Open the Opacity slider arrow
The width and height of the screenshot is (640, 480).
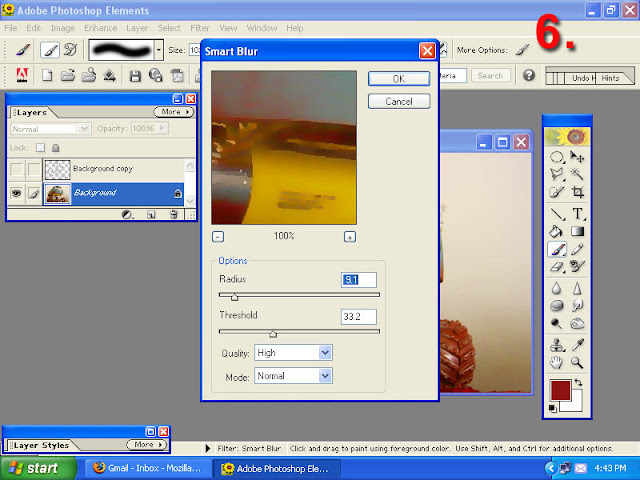(162, 129)
